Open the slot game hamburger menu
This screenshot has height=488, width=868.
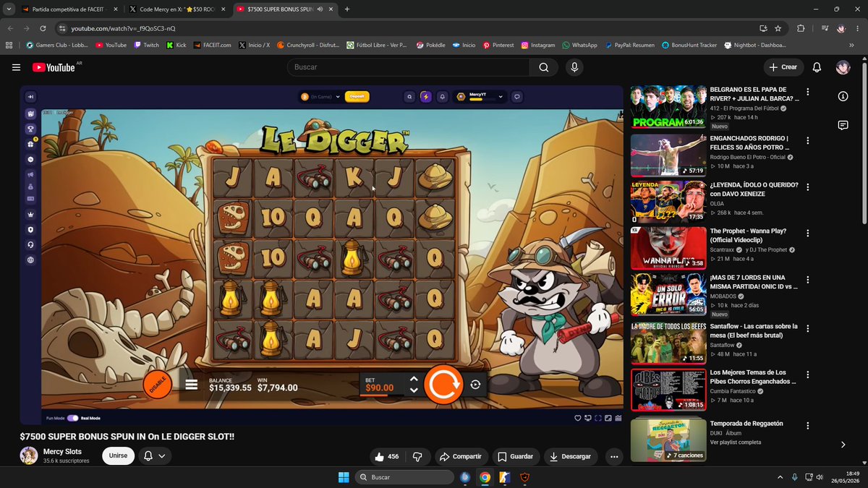192,385
